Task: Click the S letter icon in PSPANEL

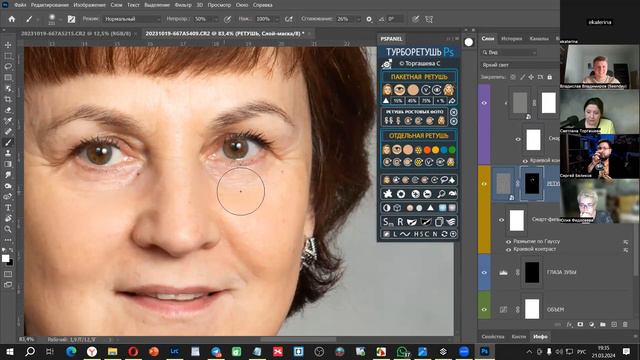Action: pyautogui.click(x=388, y=222)
